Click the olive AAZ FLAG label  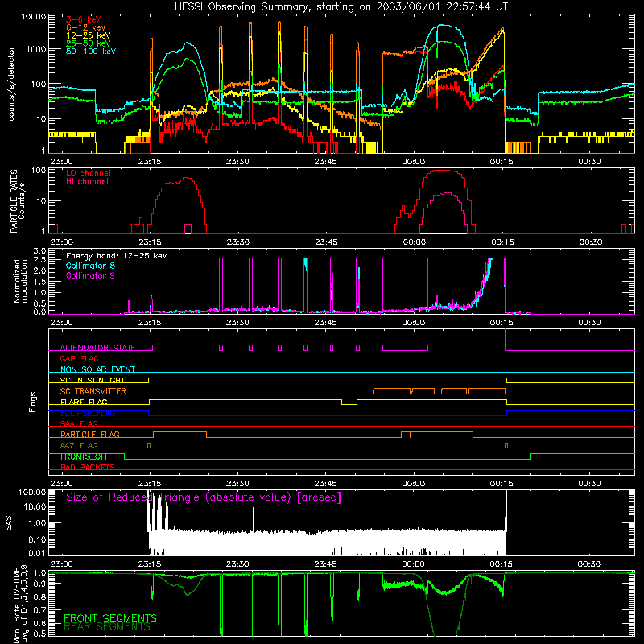79,445
